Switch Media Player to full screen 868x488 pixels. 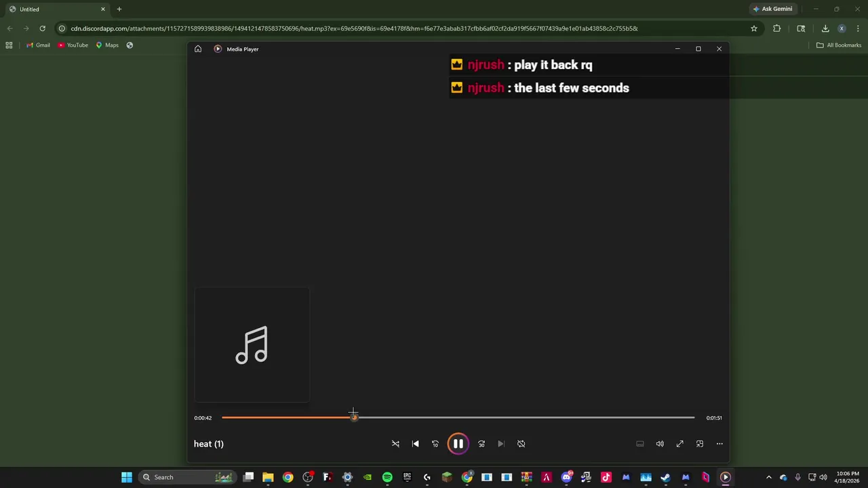pos(679,444)
